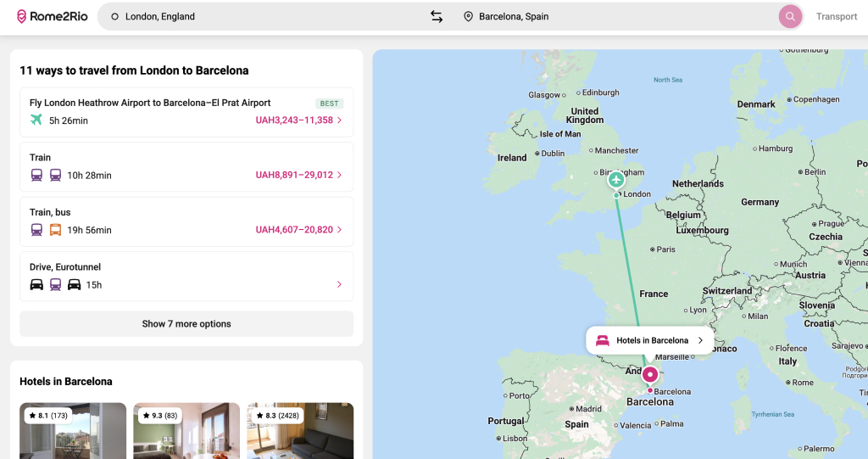868x459 pixels.
Task: Click Manchester label on the map
Action: tap(617, 151)
